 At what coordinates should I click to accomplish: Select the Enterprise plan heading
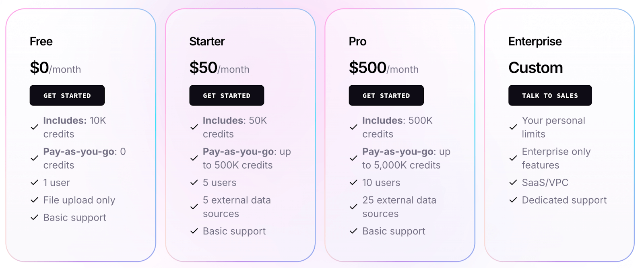(x=535, y=41)
